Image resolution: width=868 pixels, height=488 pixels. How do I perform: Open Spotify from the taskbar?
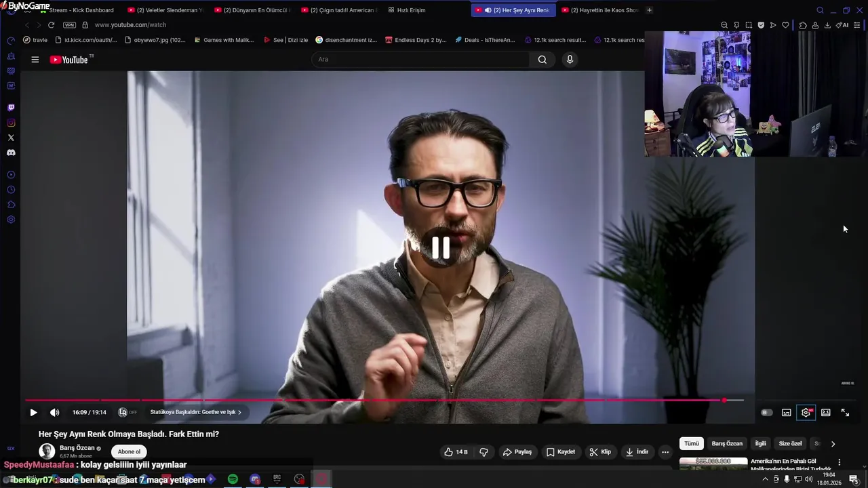[x=233, y=479]
